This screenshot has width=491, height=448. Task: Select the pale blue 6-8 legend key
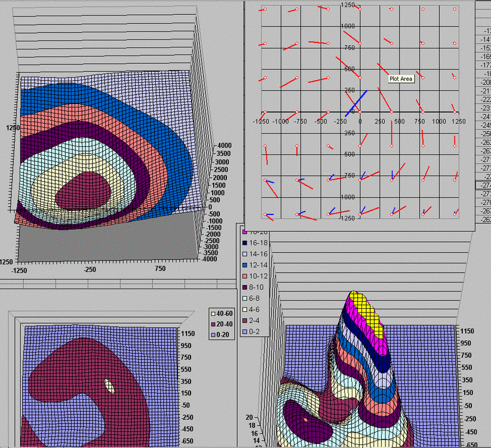(x=244, y=299)
